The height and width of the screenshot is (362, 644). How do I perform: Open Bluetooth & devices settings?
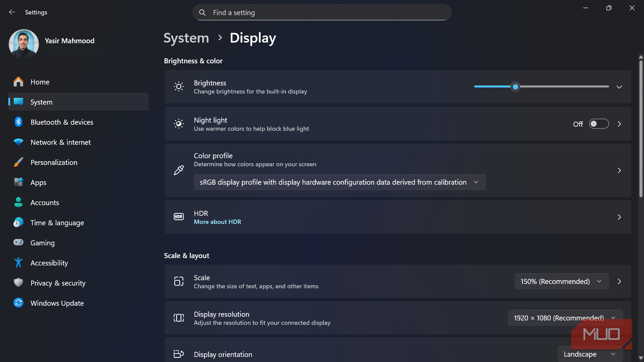pos(78,122)
